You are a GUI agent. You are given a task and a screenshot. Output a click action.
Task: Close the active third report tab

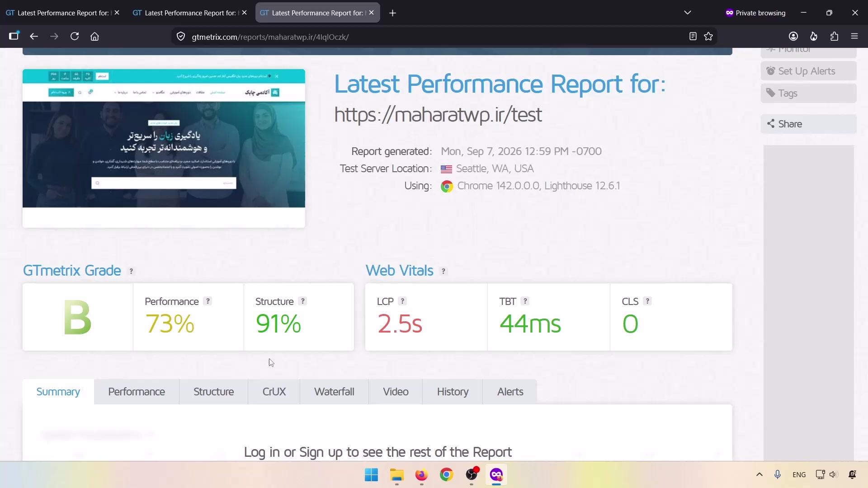tap(372, 13)
